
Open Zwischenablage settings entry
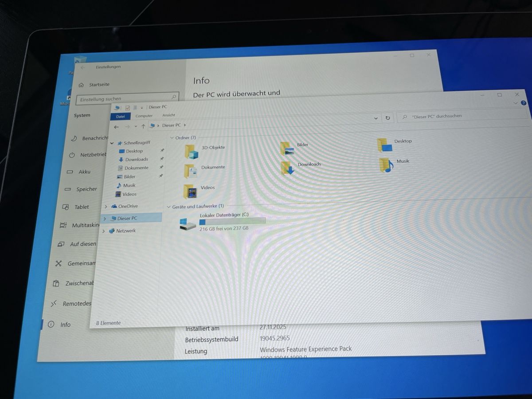73,283
